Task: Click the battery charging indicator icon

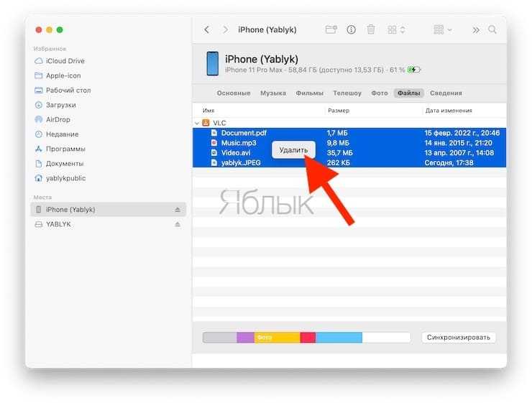Action: (413, 70)
